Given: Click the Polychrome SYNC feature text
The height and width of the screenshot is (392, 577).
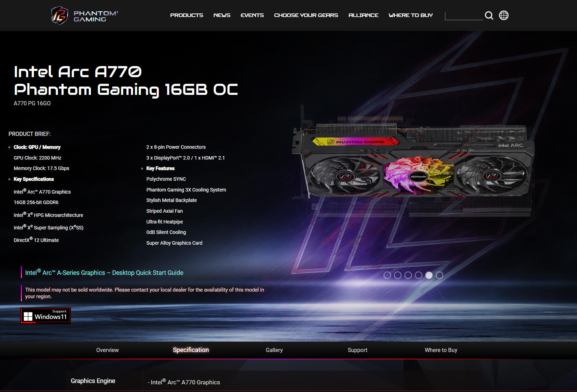Looking at the screenshot, I should [166, 179].
